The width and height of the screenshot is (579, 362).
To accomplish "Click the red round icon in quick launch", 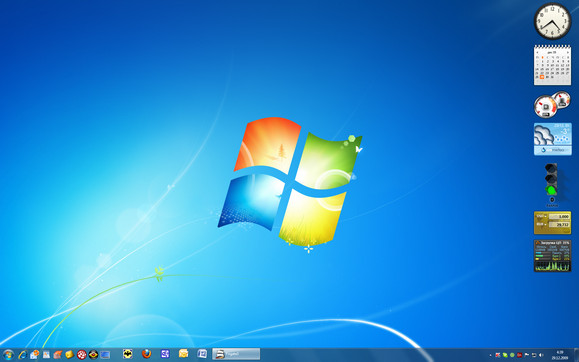I will pyautogui.click(x=82, y=355).
